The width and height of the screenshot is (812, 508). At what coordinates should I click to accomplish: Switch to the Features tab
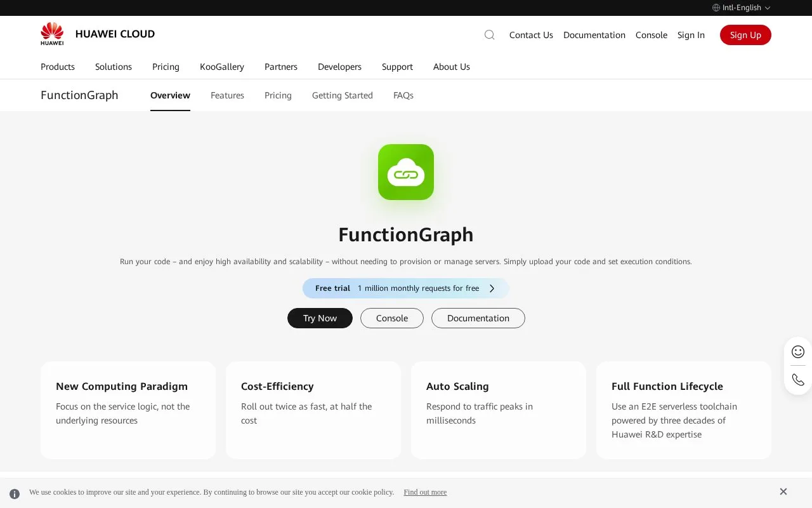pyautogui.click(x=227, y=95)
